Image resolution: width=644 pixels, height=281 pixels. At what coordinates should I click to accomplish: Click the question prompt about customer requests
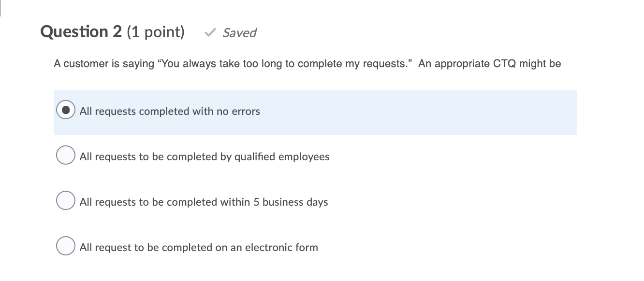coord(307,63)
